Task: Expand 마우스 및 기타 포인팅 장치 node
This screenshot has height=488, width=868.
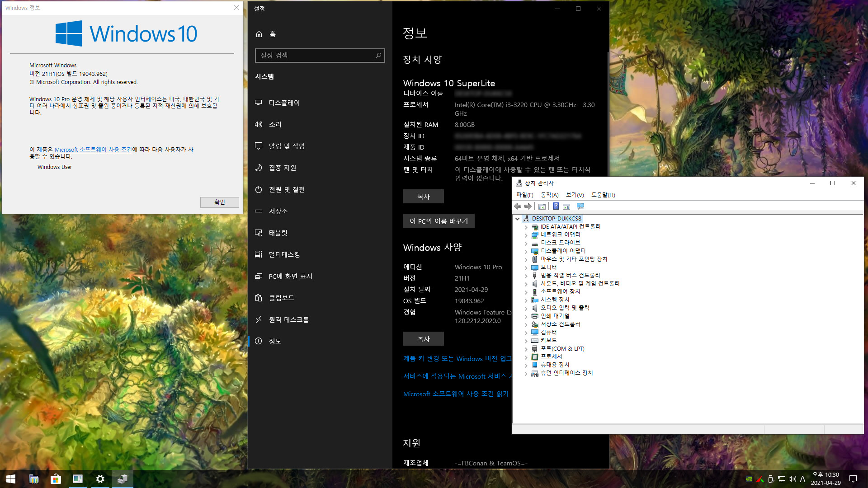Action: coord(526,260)
